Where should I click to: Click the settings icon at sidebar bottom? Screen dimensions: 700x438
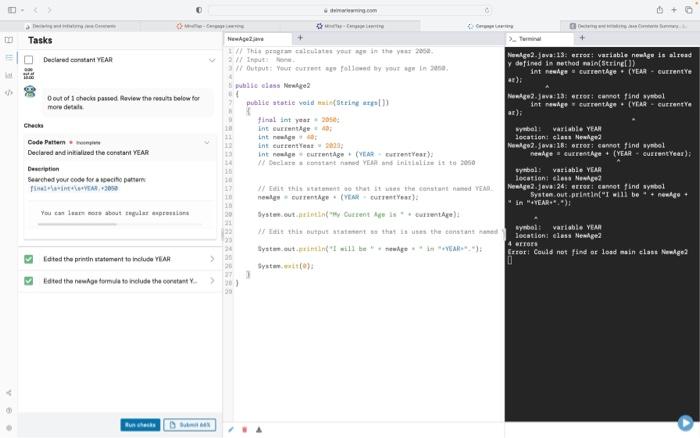tap(8, 428)
